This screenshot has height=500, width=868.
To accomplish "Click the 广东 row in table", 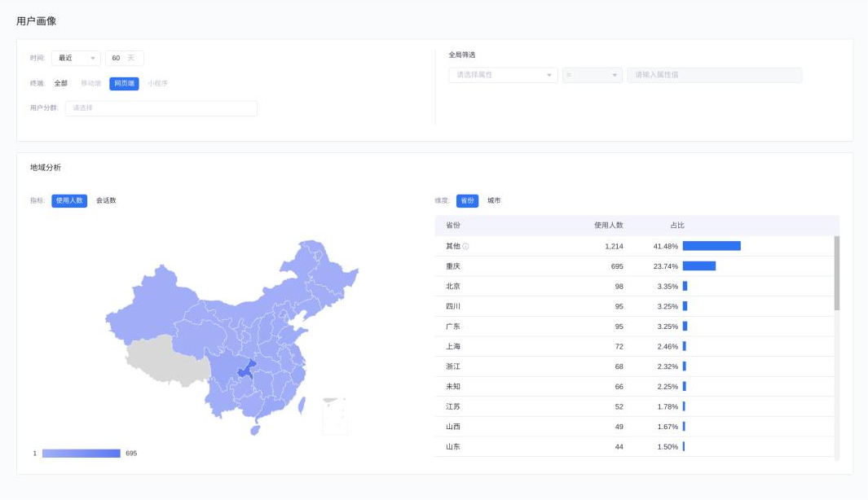I will (x=634, y=327).
